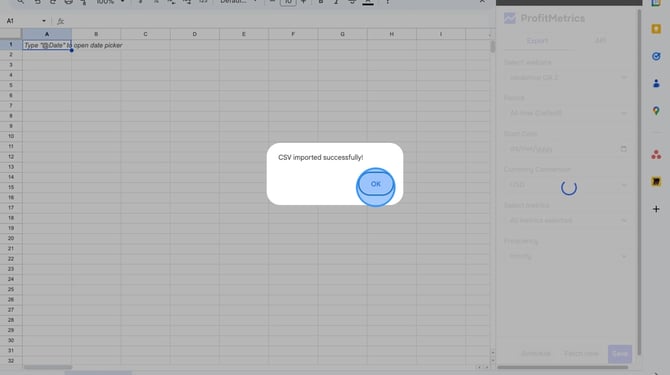
Task: Click the text color underlined A icon
Action: point(368,2)
